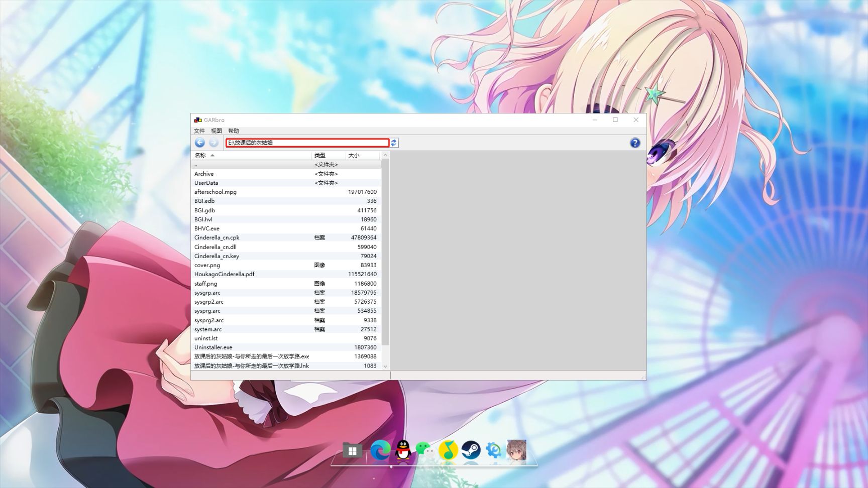Click the refresh icon beside the path field

[394, 143]
